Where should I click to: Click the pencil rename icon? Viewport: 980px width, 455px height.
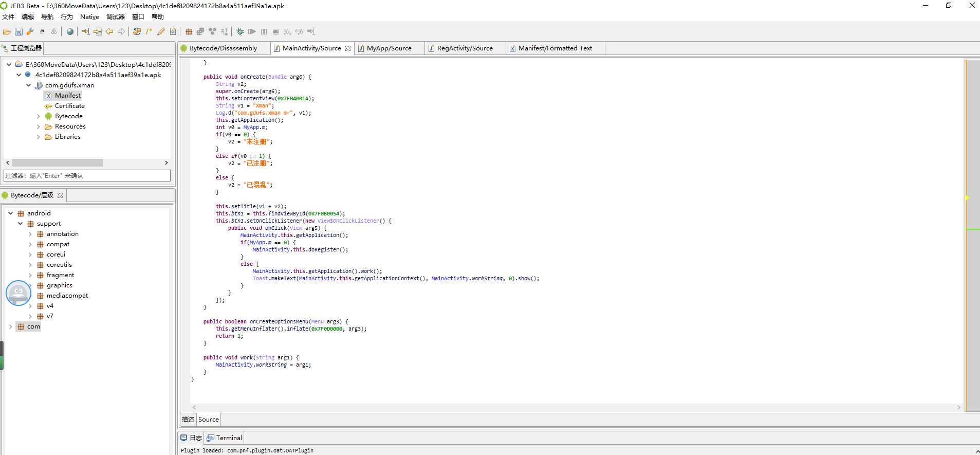pyautogui.click(x=161, y=32)
